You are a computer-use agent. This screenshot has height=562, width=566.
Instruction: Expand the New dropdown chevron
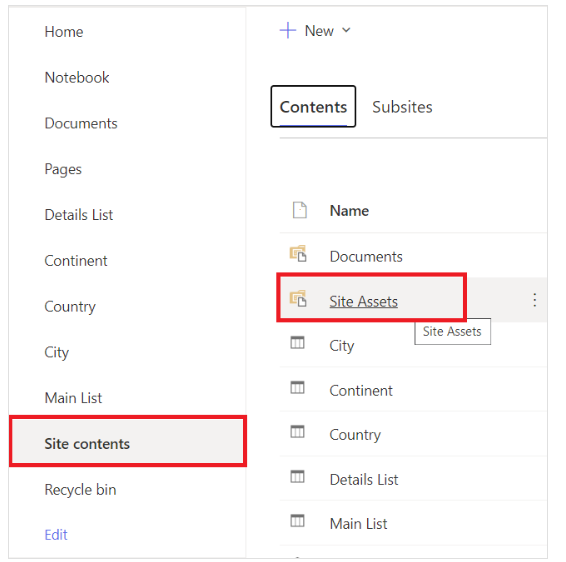[x=346, y=30]
